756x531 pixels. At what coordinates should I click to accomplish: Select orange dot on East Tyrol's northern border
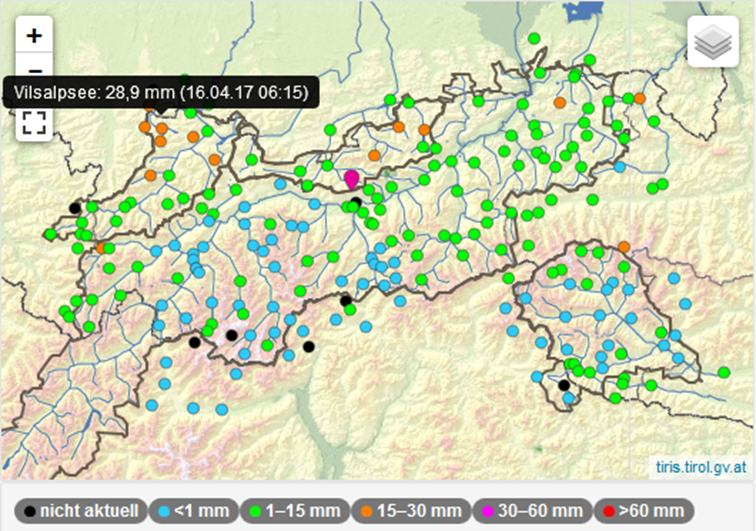[624, 247]
